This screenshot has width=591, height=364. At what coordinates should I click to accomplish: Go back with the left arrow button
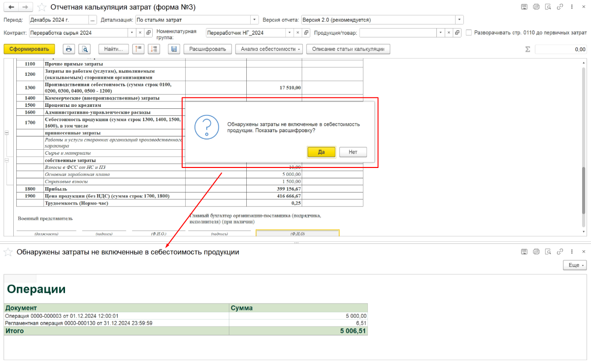pyautogui.click(x=11, y=7)
